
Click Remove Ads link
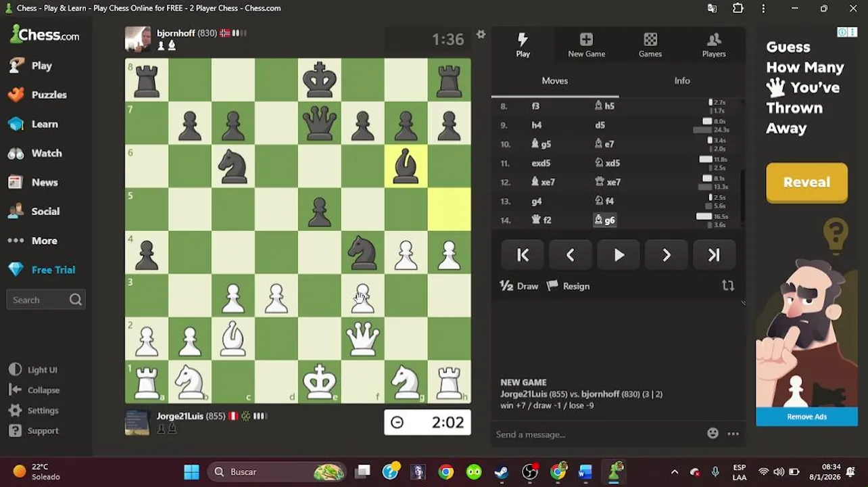pyautogui.click(x=806, y=417)
